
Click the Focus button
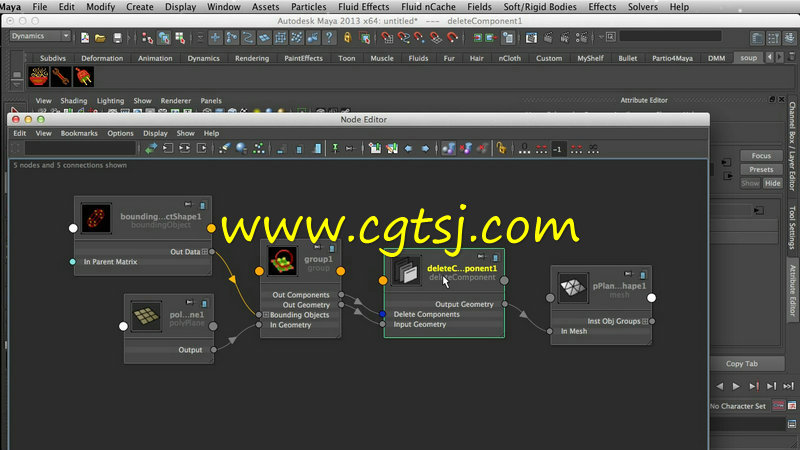tap(761, 156)
